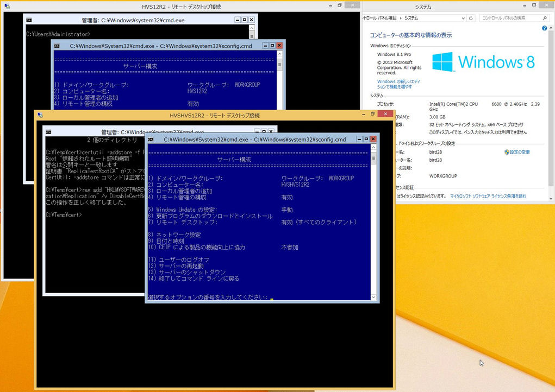
Task: Click line 14) 終了してコマンド ラインに戻る
Action: [194, 279]
